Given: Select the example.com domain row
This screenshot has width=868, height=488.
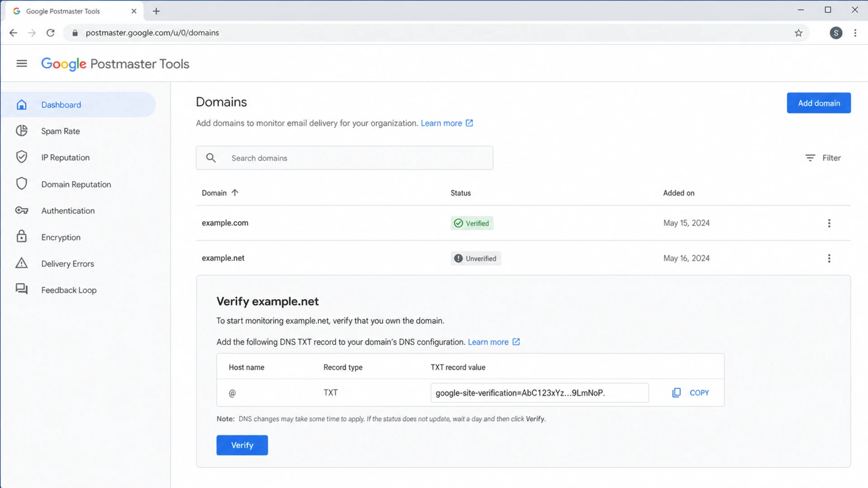Looking at the screenshot, I should (524, 223).
